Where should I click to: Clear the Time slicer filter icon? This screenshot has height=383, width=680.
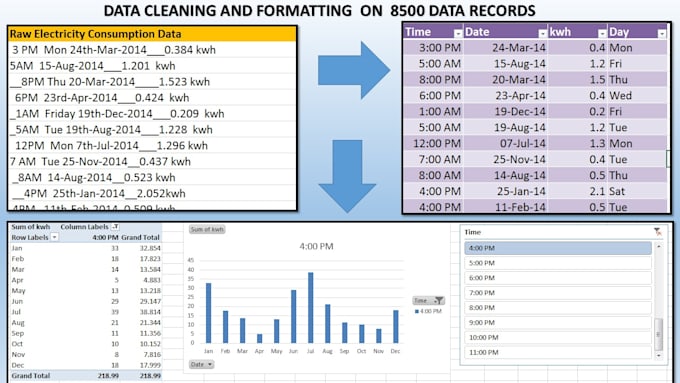658,232
